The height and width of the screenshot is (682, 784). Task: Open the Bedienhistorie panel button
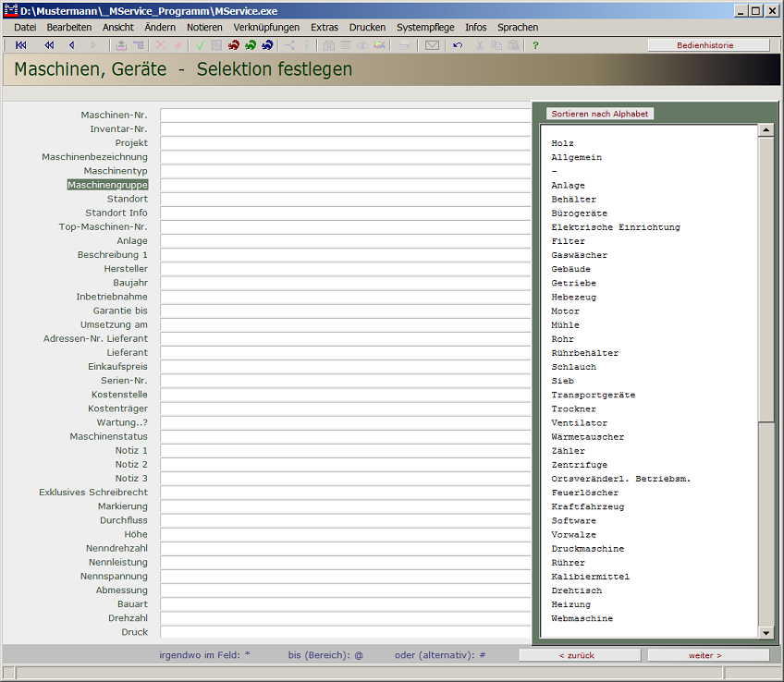tap(707, 45)
